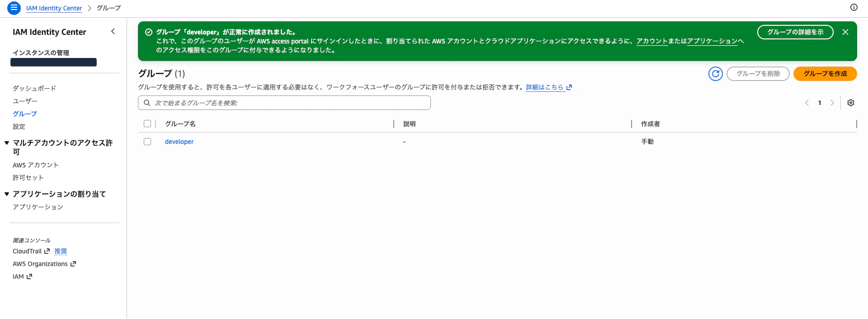Click external link icon beside CloudTrail
This screenshot has width=868, height=319.
(x=47, y=251)
